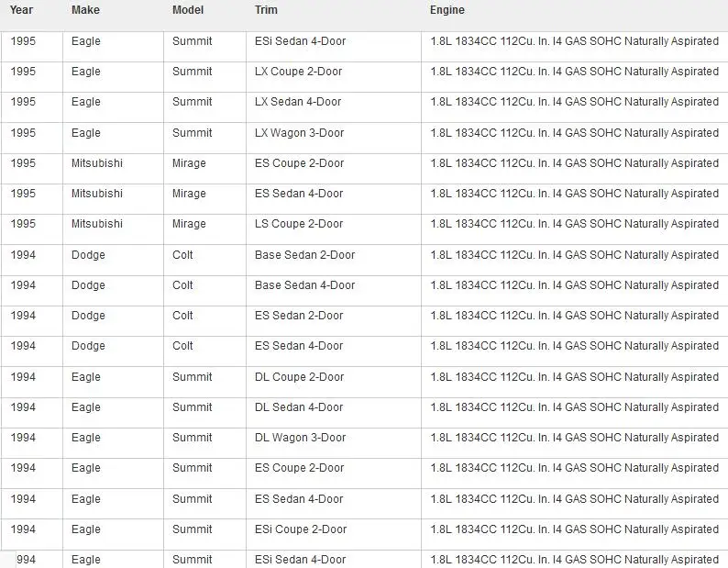The width and height of the screenshot is (728, 568).
Task: Click Eagle in the 1995 ESi Sedan 4-Door row
Action: (x=86, y=41)
